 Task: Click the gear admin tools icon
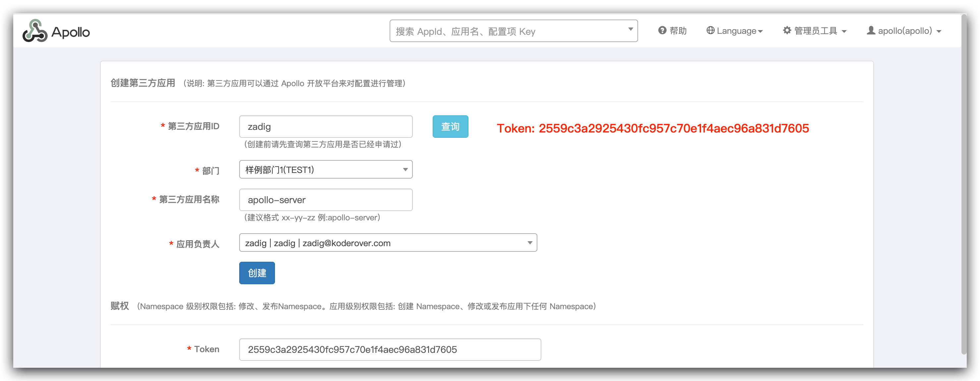click(787, 30)
